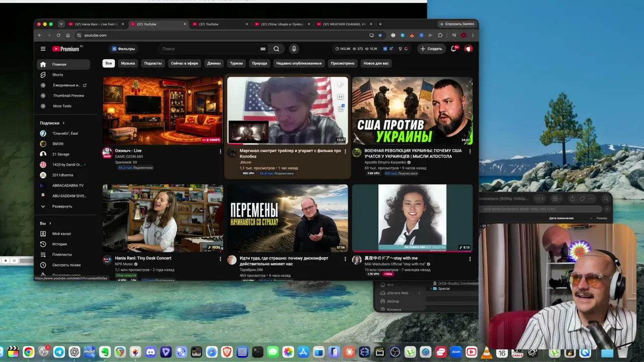Select the Туризм filter chip

click(x=236, y=63)
